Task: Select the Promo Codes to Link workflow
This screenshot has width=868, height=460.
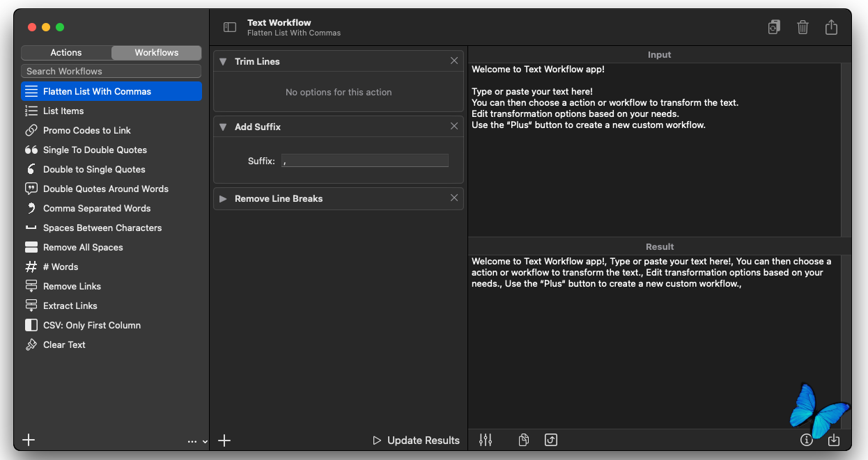Action: 111,130
